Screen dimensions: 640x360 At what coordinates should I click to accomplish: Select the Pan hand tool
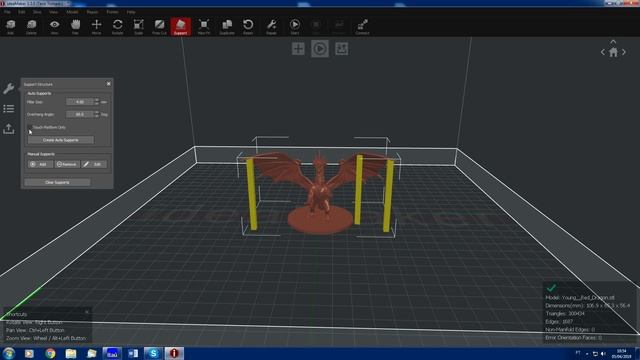pyautogui.click(x=76, y=27)
